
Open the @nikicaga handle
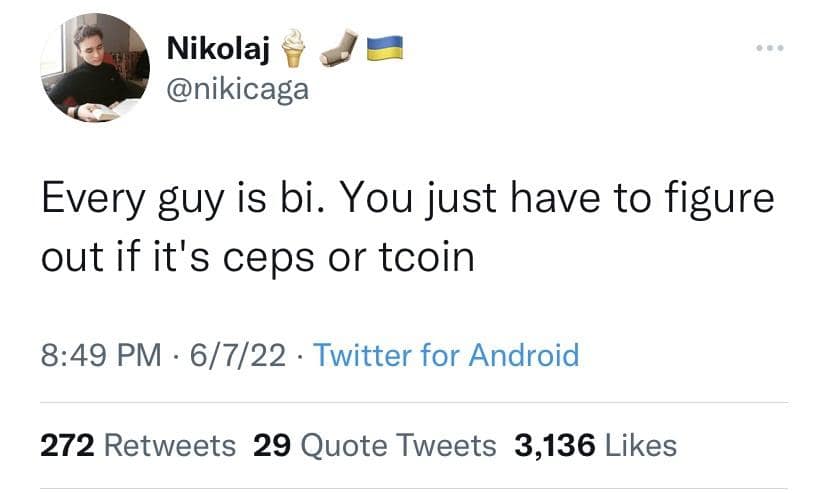pos(236,90)
